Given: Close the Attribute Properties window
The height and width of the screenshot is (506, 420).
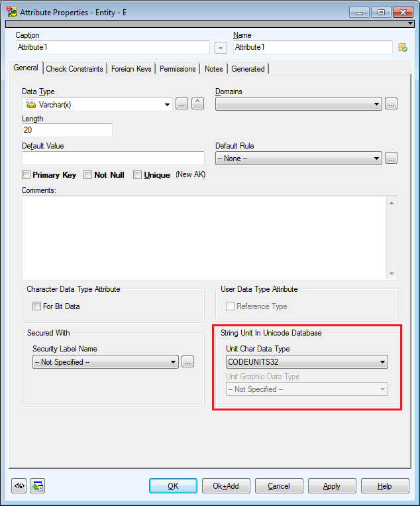Looking at the screenshot, I should [403, 13].
